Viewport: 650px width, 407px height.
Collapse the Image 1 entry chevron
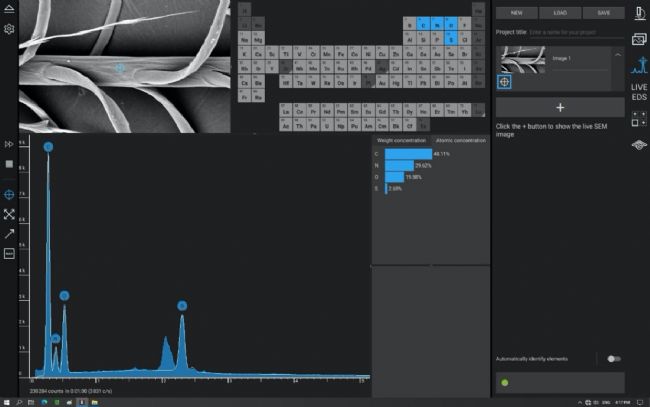pyautogui.click(x=617, y=56)
